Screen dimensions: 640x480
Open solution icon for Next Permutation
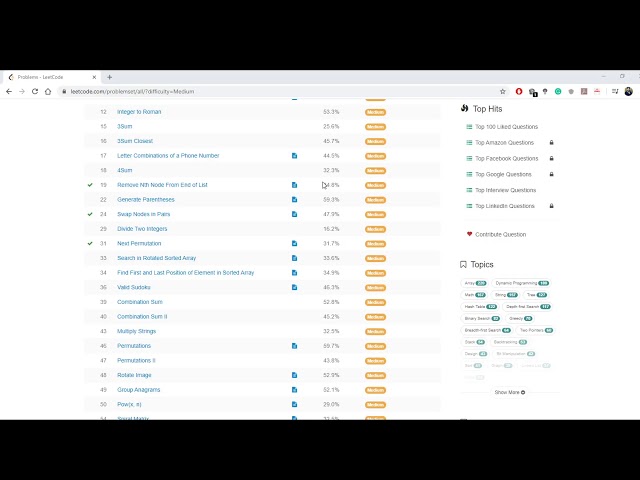[294, 243]
